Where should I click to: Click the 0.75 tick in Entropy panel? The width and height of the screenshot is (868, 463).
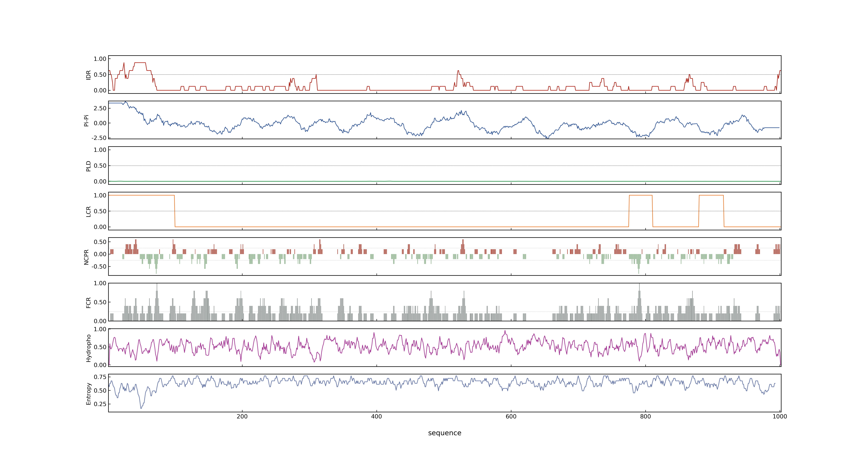[100, 377]
